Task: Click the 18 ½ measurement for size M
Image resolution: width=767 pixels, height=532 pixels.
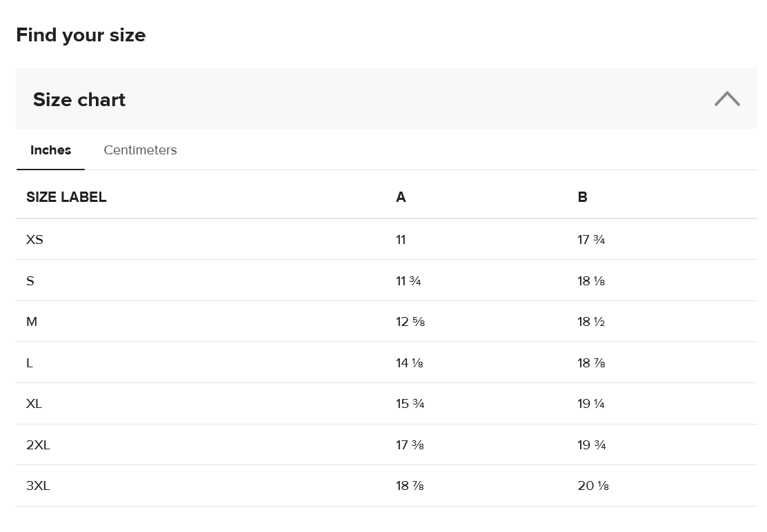Action: tap(591, 321)
